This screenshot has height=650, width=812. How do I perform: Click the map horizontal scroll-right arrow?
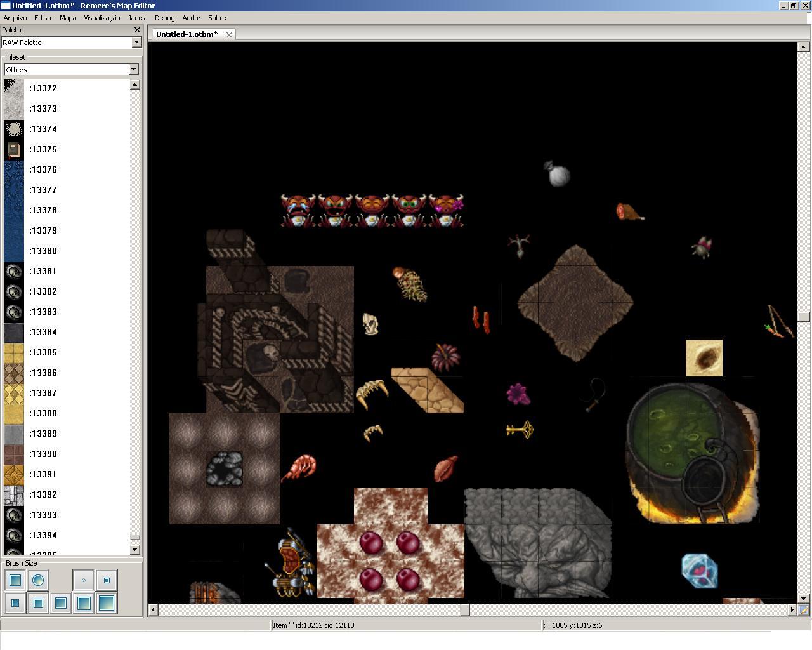[792, 610]
